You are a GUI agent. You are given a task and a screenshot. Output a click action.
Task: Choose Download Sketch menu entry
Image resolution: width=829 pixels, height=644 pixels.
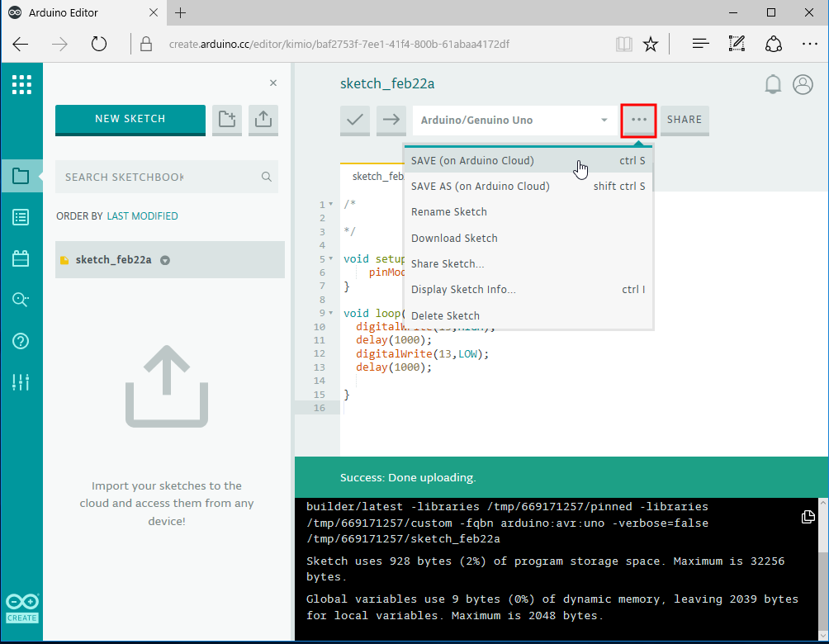tap(528, 238)
